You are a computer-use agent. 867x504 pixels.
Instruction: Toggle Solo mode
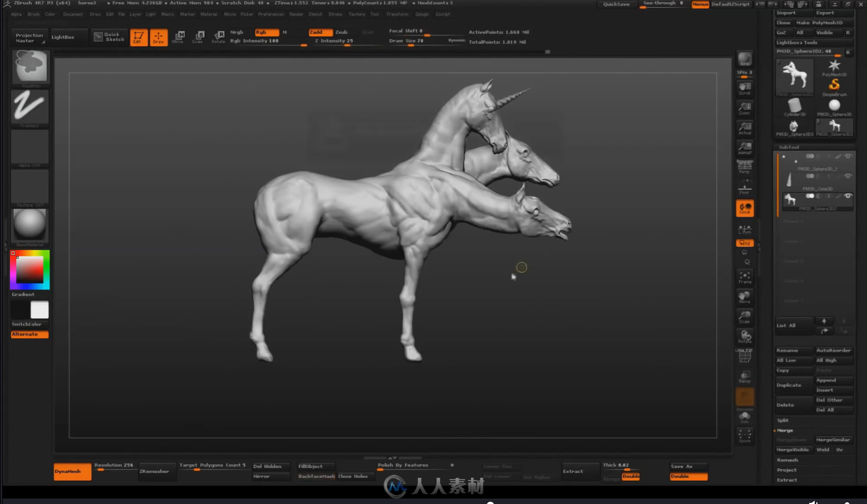744,417
